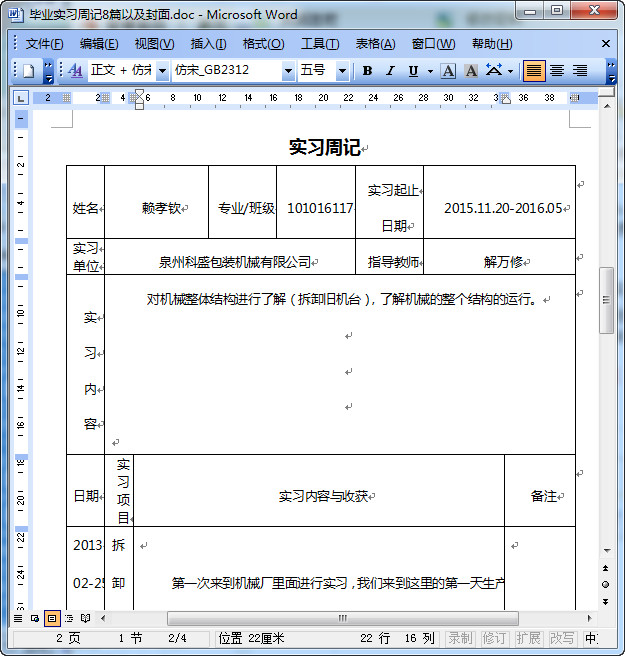Image resolution: width=625 pixels, height=656 pixels.
Task: Switch to Reading Layout view icon
Action: [x=85, y=618]
